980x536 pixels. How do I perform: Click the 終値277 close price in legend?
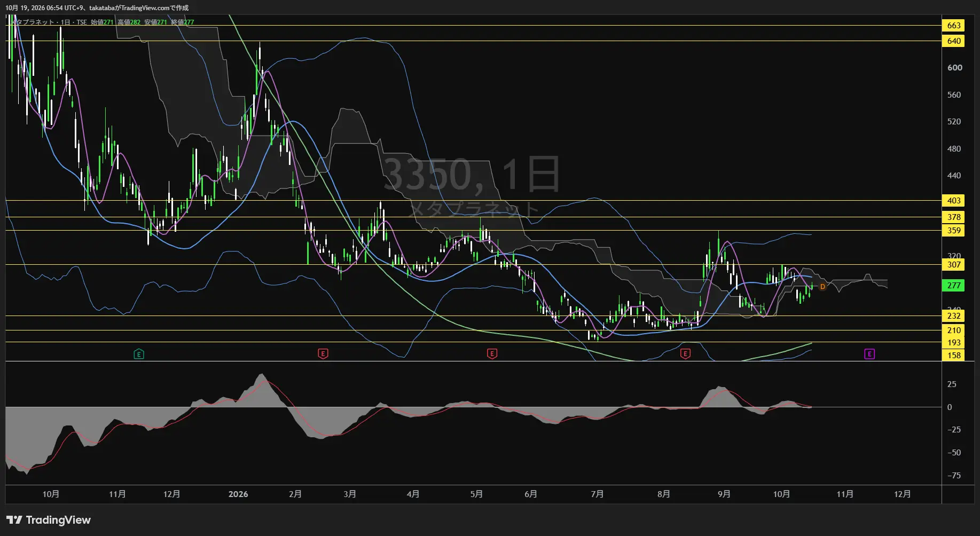tap(183, 22)
